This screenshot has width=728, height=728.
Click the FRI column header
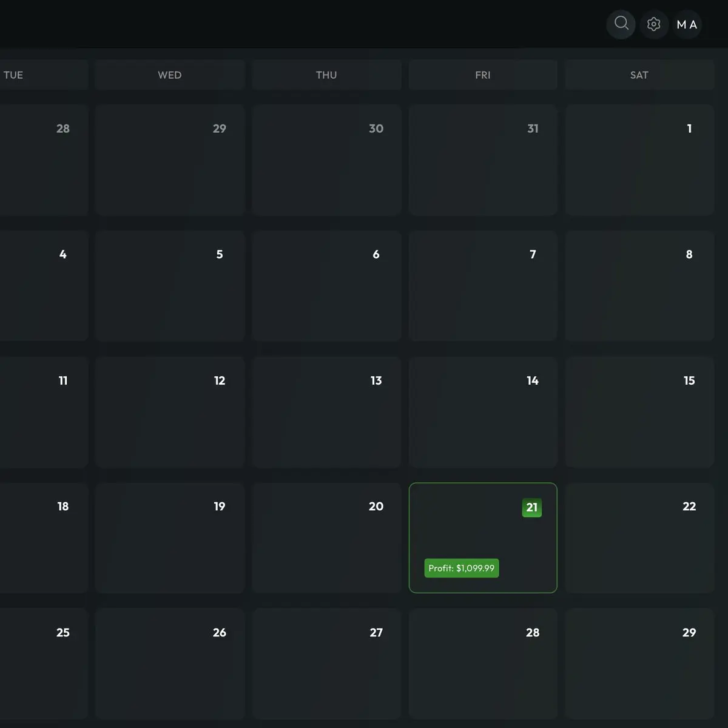[x=483, y=75]
